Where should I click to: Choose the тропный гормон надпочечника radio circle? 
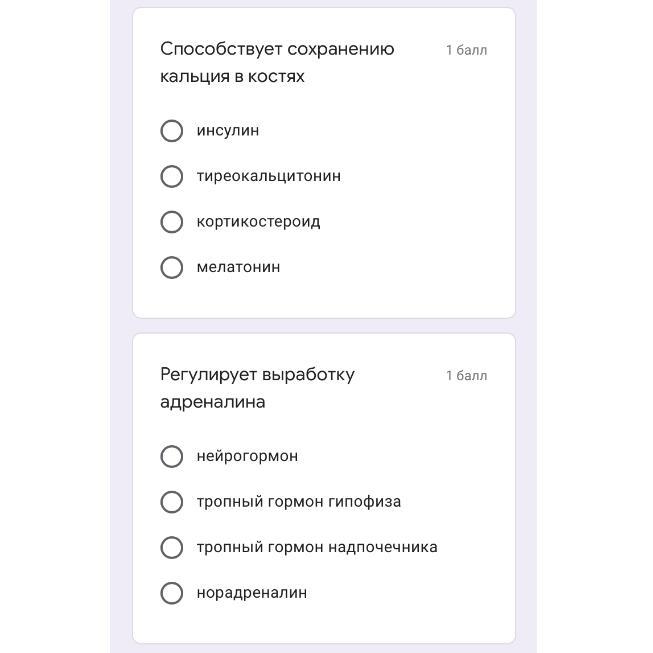point(172,547)
